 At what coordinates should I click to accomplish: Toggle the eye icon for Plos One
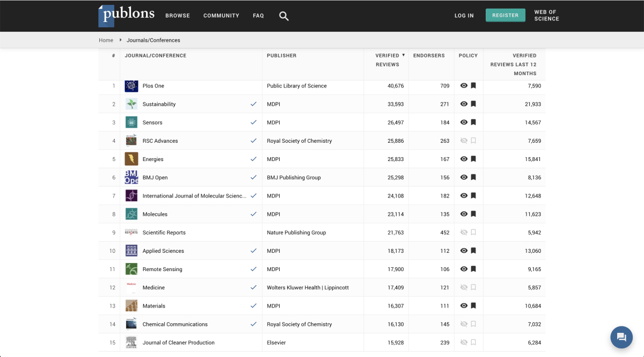pos(464,86)
